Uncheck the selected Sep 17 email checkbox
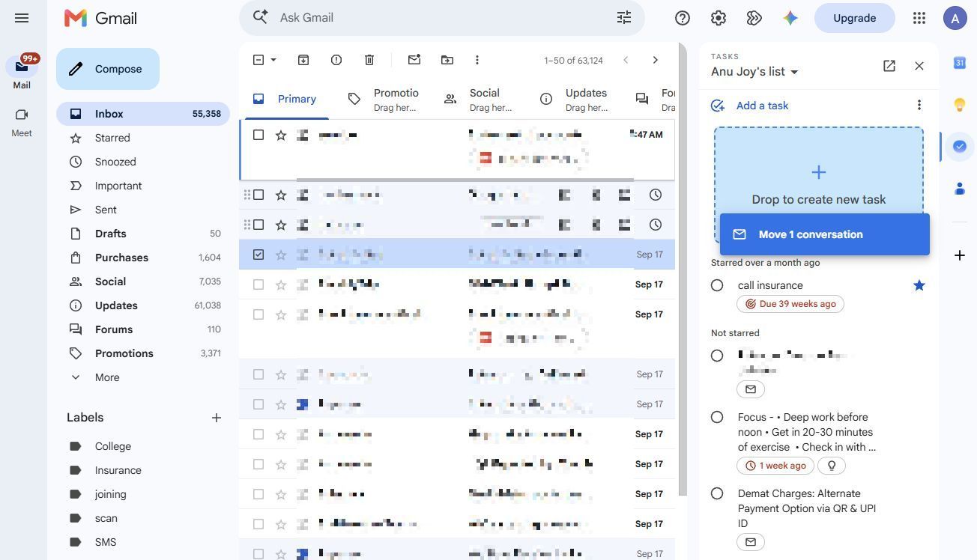This screenshot has height=560, width=977. click(x=258, y=255)
